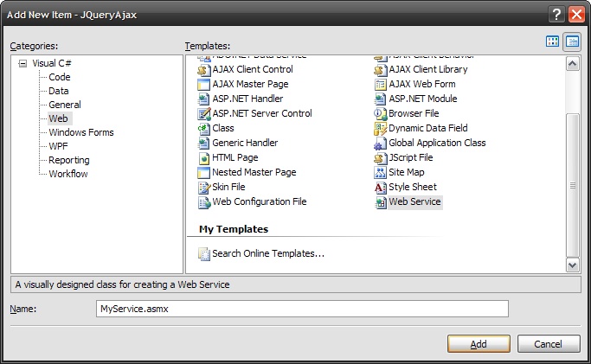
Task: Choose the Dynamic Data Field icon
Action: [x=381, y=128]
